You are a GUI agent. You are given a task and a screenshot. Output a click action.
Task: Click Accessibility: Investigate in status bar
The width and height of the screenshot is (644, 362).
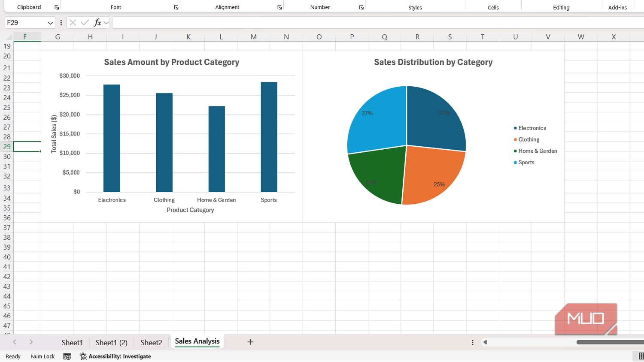tap(120, 356)
